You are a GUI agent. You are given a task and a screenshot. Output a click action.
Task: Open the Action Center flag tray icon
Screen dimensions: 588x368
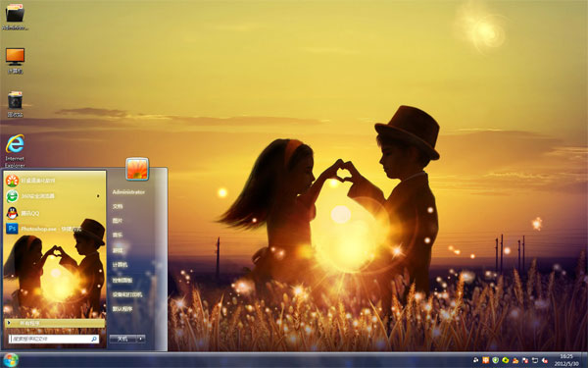(525, 360)
